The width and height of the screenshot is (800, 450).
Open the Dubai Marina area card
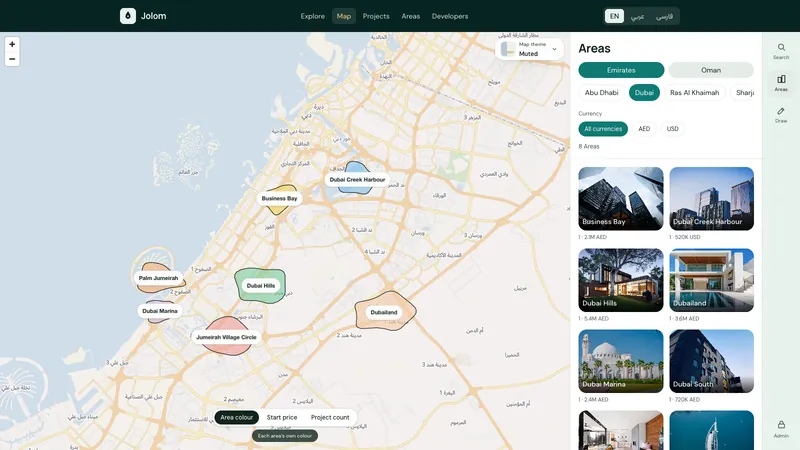[x=621, y=361]
